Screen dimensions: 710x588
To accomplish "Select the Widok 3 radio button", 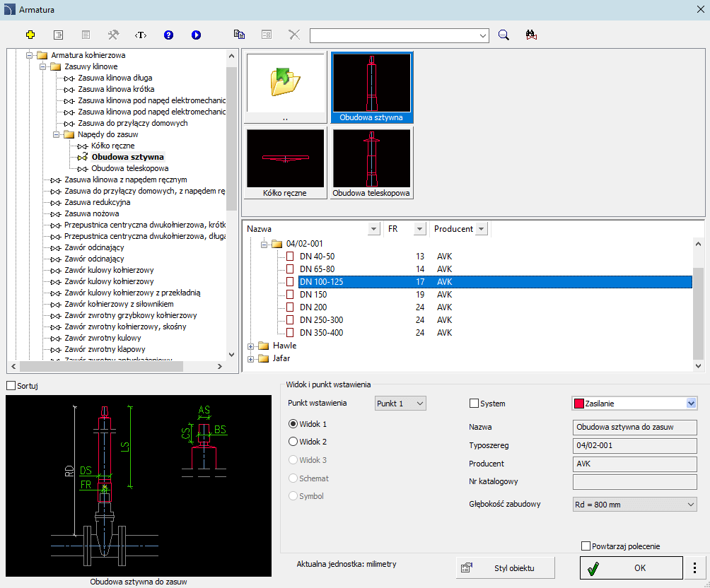I will click(293, 460).
